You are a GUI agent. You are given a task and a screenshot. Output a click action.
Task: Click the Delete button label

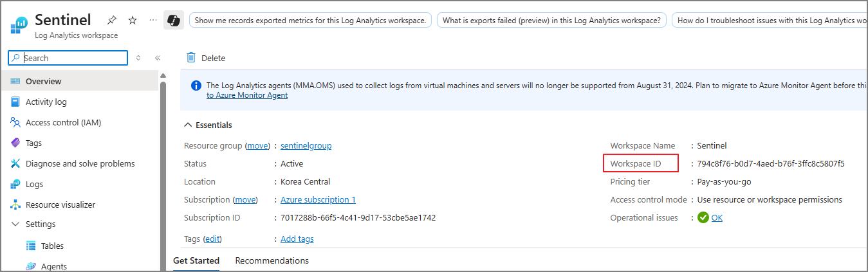tap(213, 58)
